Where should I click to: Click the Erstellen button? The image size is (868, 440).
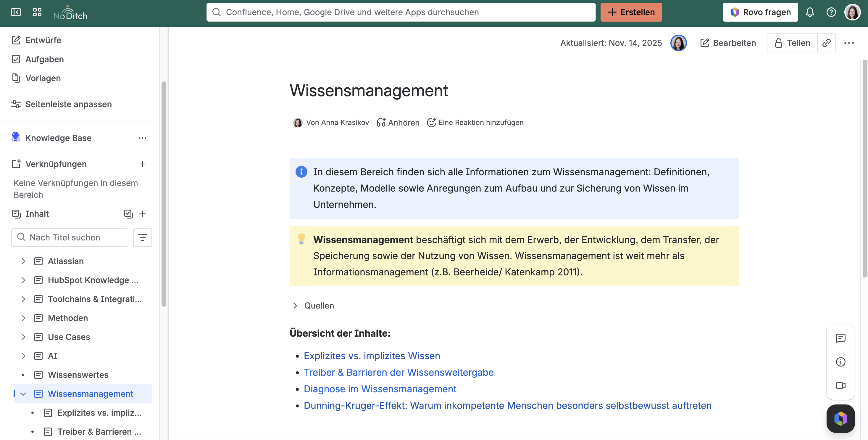coord(631,12)
